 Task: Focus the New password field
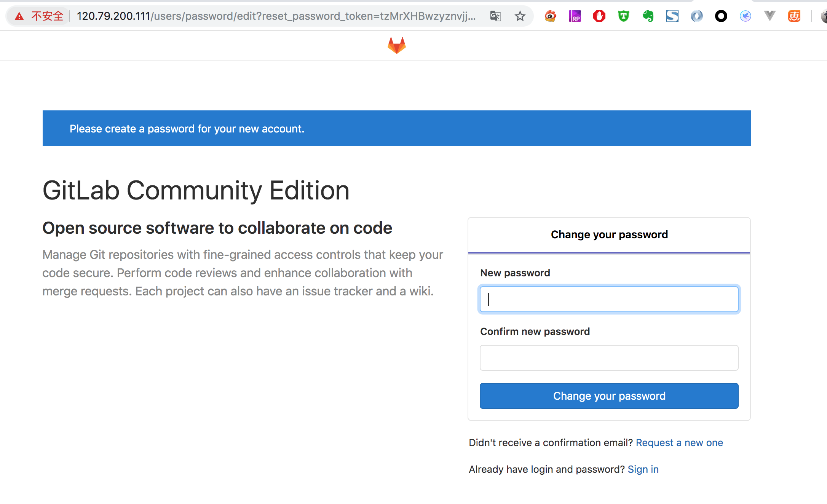pyautogui.click(x=609, y=299)
